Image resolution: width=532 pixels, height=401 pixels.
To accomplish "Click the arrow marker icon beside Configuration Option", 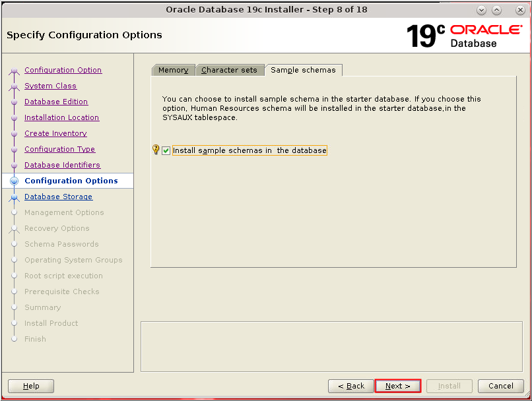I will (x=13, y=70).
